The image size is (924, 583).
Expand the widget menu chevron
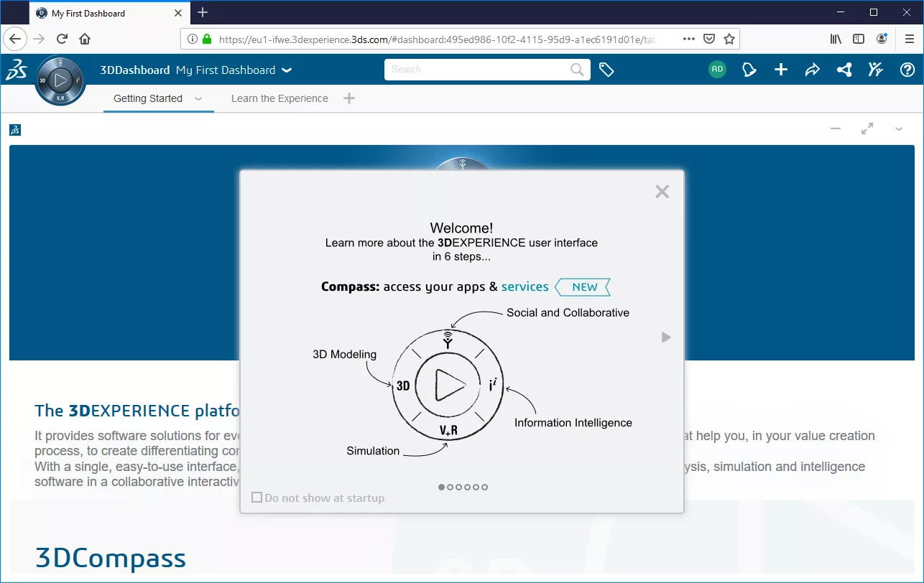point(899,129)
